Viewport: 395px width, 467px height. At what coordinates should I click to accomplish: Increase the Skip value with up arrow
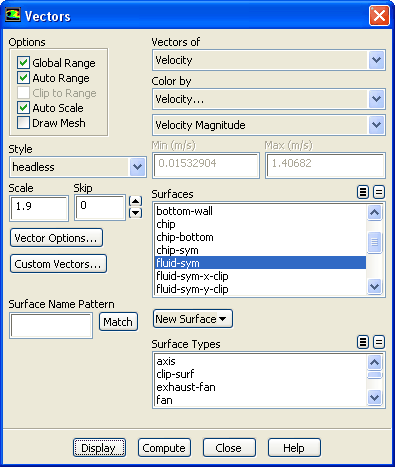135,201
